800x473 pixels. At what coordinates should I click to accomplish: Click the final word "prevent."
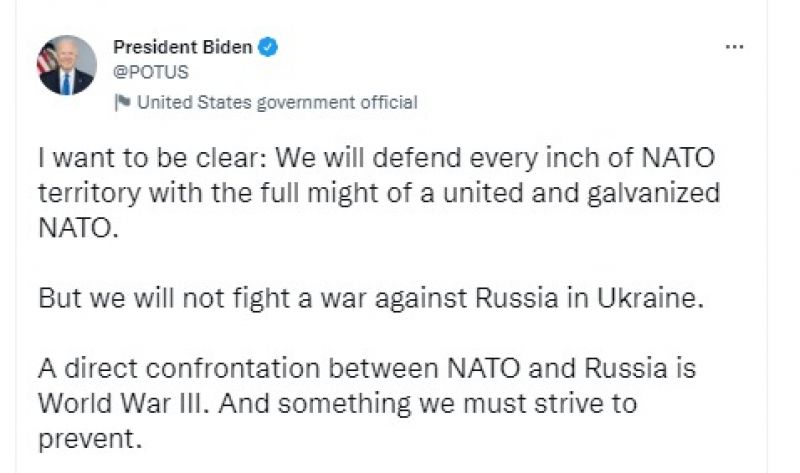(x=85, y=438)
